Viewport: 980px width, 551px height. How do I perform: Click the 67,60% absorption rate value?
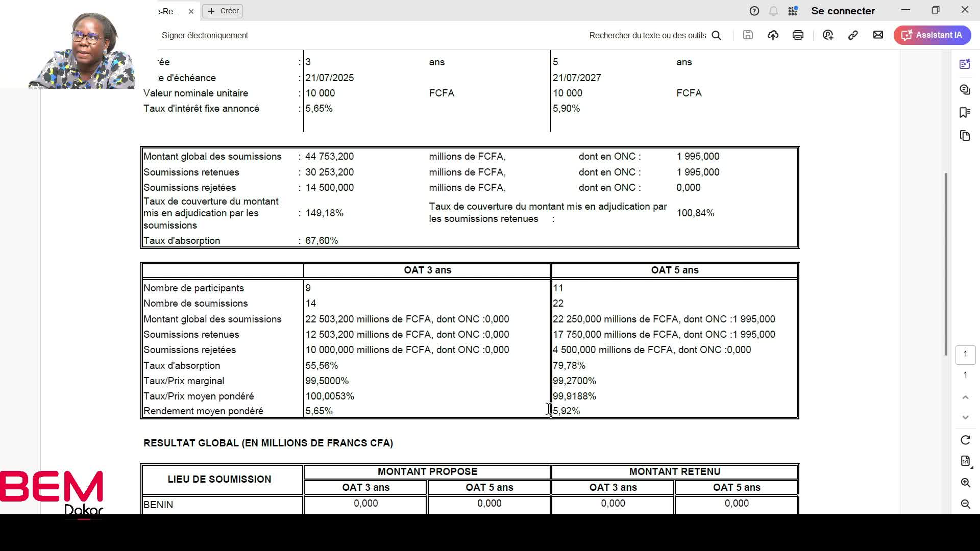322,241
